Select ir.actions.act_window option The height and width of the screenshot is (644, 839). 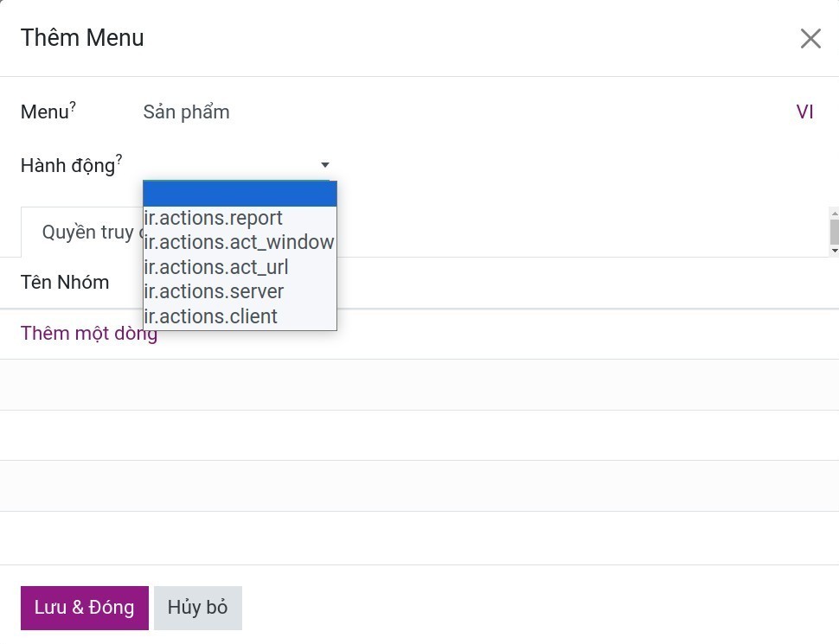[x=240, y=243]
